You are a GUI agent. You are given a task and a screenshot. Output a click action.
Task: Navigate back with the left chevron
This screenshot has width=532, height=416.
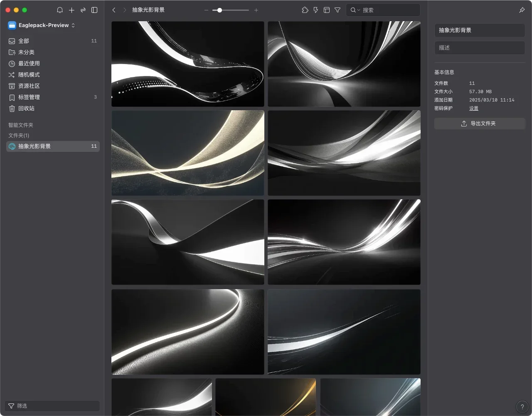coord(114,10)
